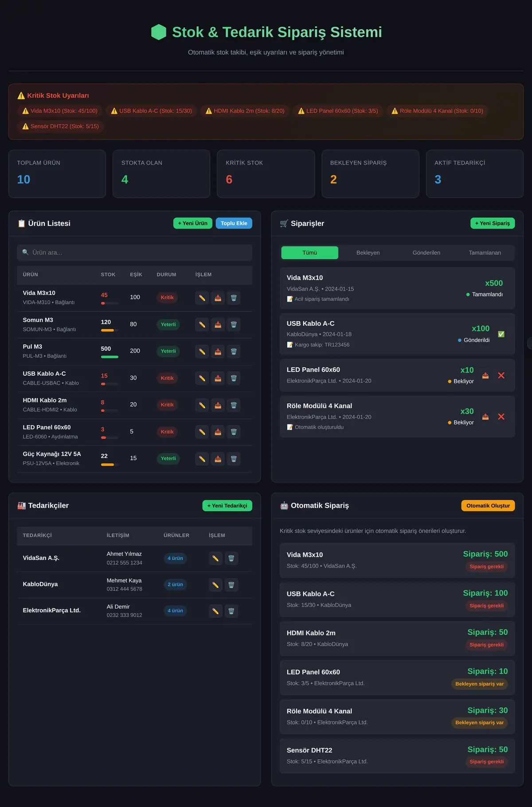The image size is (532, 807).
Task: Select the Sensör DHT22 auto-order suggestion
Action: pyautogui.click(x=397, y=756)
